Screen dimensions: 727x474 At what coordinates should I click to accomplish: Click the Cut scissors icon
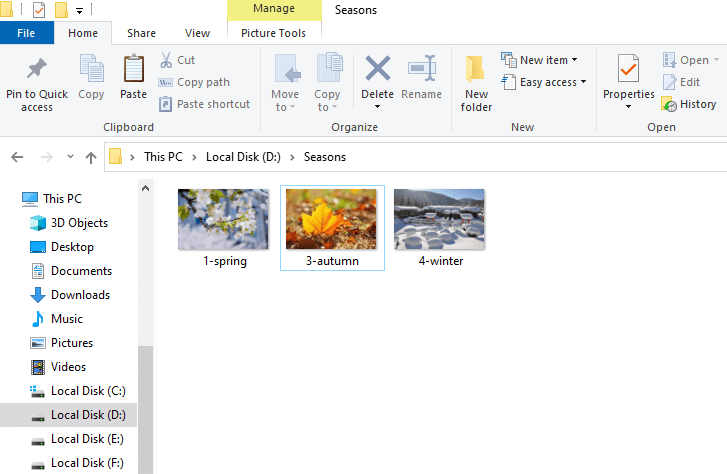166,60
